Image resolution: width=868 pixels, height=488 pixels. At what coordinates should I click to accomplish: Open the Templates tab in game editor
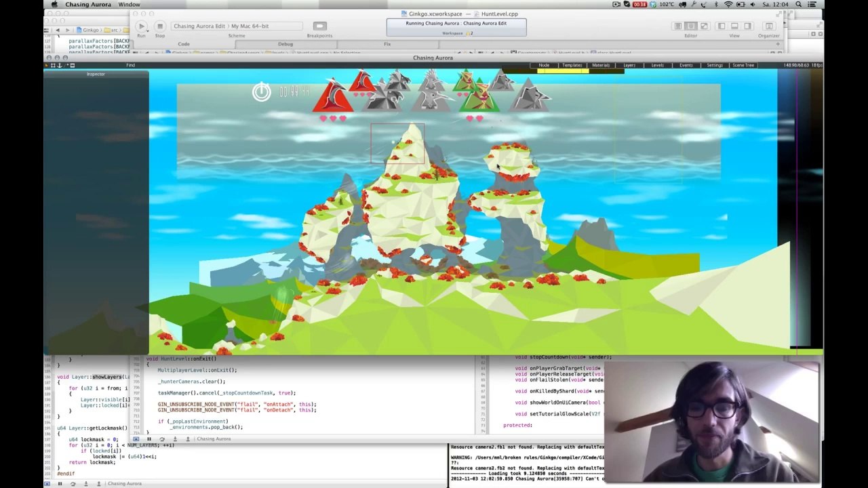pyautogui.click(x=572, y=65)
